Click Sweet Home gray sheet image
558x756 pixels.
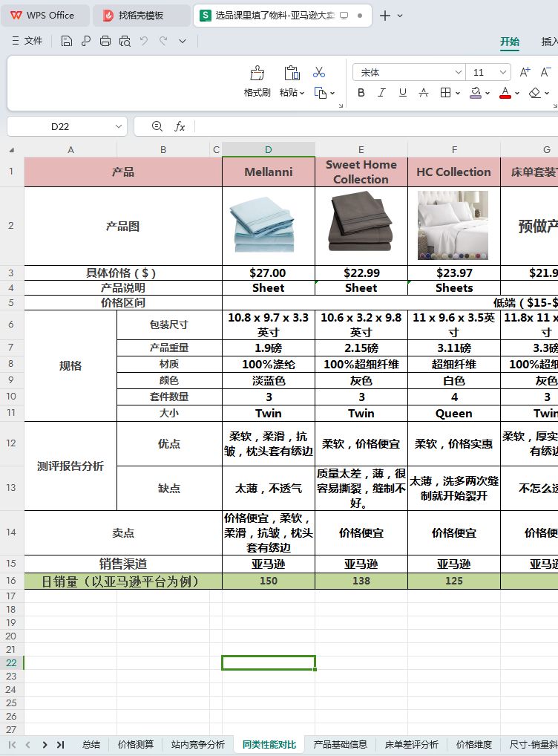pyautogui.click(x=361, y=221)
